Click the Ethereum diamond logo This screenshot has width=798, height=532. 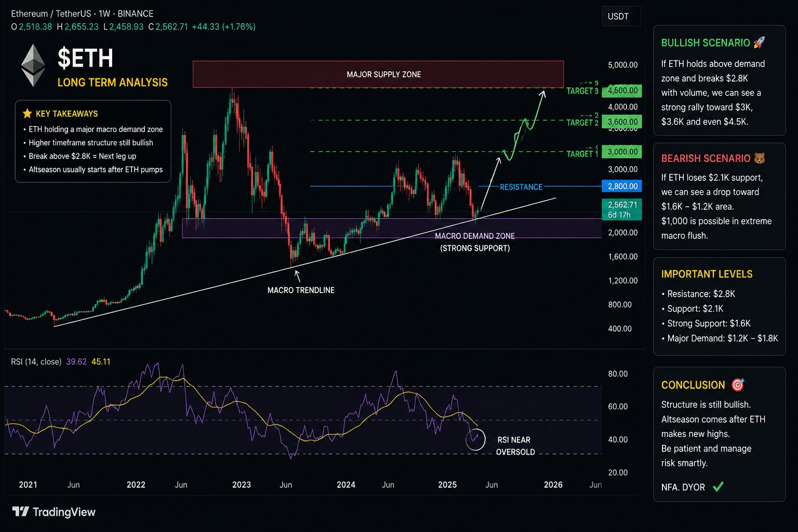pos(33,65)
